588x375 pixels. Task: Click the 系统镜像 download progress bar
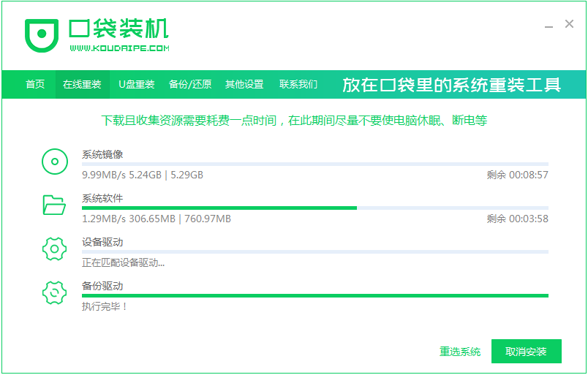point(314,164)
